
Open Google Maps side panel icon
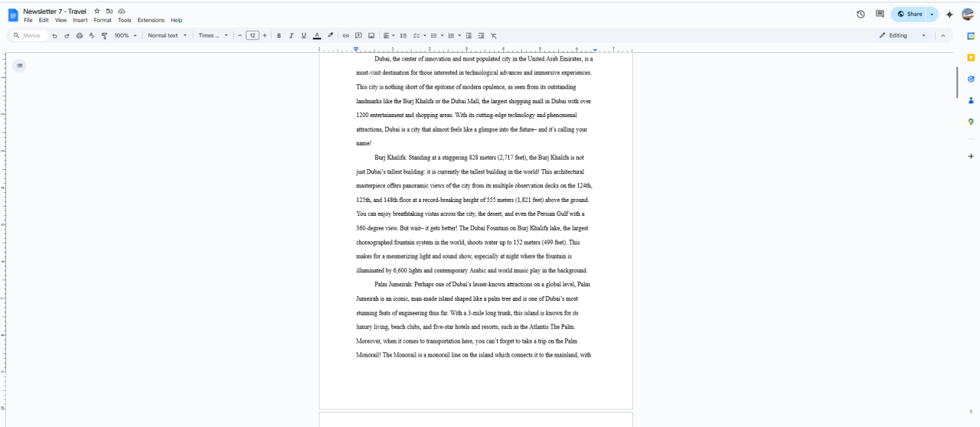[x=971, y=122]
